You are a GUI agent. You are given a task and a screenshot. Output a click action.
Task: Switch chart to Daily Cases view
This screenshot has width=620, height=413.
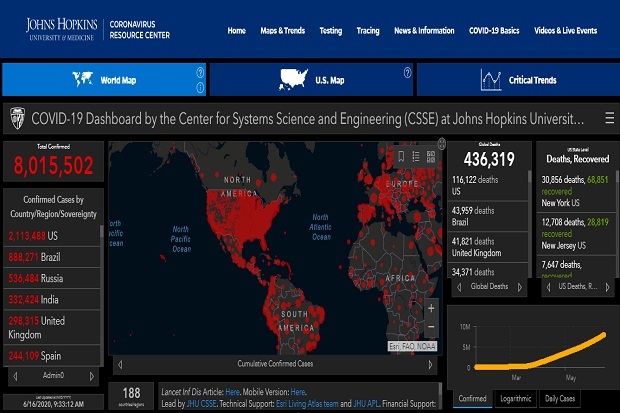point(560,399)
